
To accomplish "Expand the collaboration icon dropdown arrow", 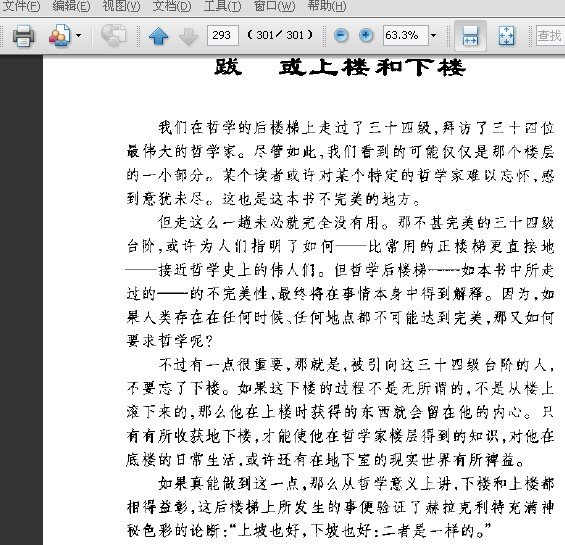I will (x=79, y=35).
